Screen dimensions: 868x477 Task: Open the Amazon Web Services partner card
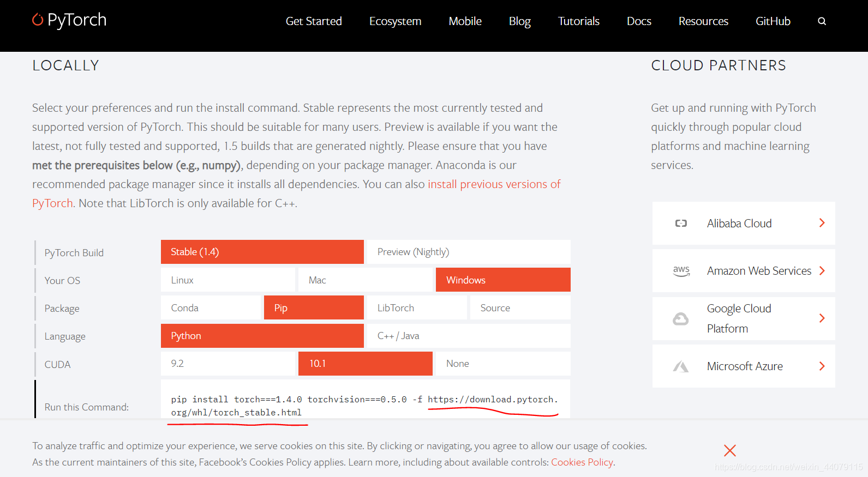(744, 271)
